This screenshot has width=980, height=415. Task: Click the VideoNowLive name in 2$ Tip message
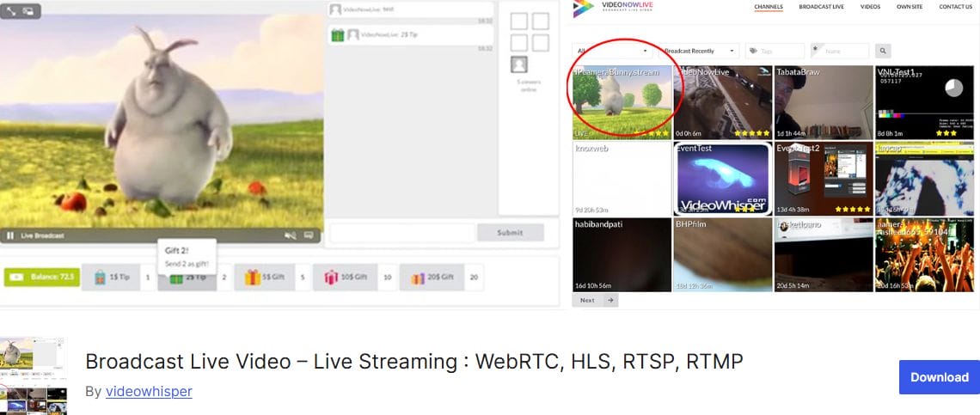[x=379, y=35]
